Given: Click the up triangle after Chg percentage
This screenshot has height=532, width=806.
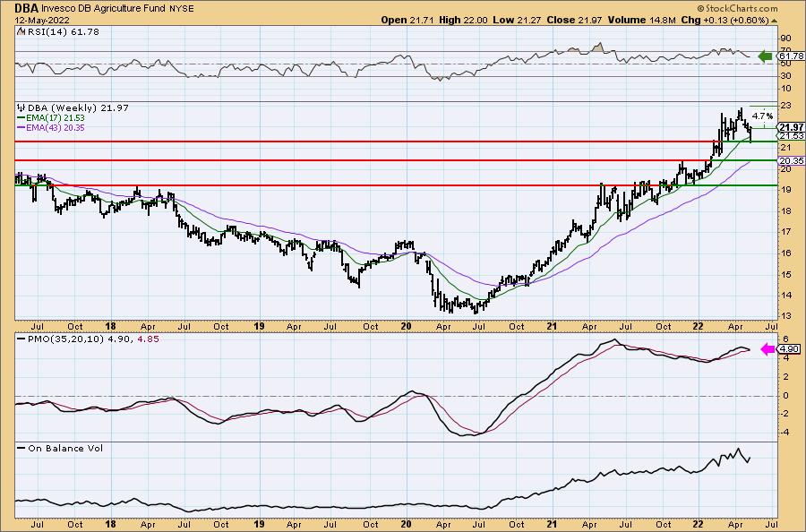Looking at the screenshot, I should (774, 21).
